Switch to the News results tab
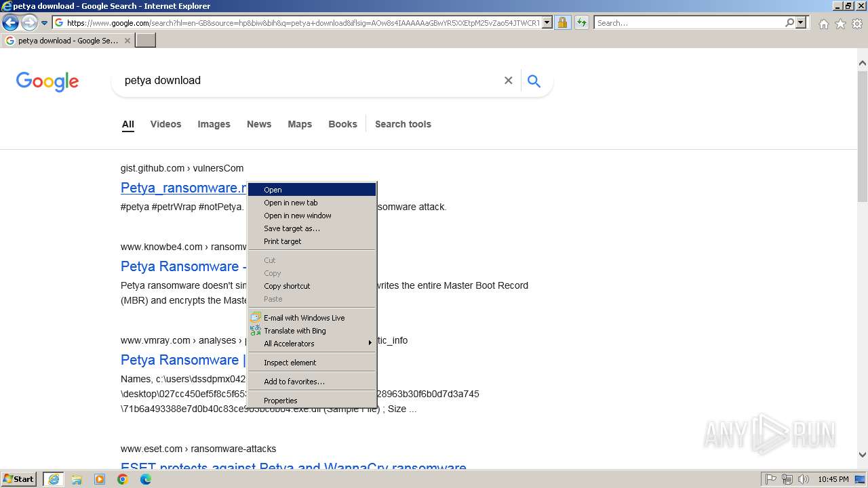The height and width of the screenshot is (488, 868). (x=259, y=124)
